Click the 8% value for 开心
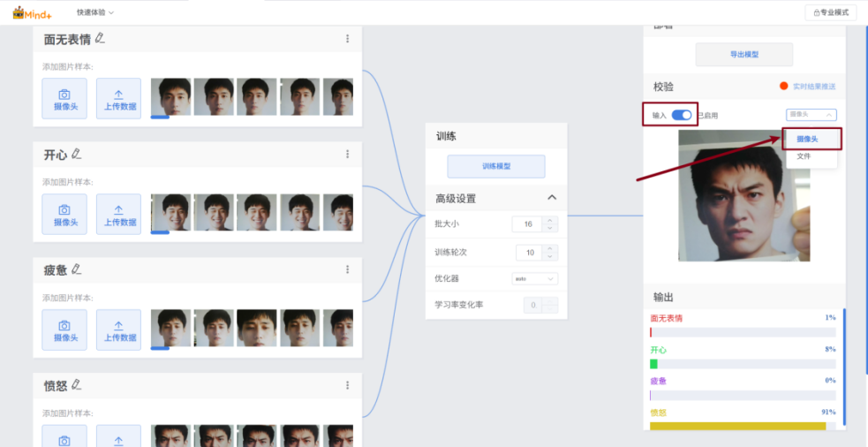This screenshot has height=447, width=868. click(830, 350)
